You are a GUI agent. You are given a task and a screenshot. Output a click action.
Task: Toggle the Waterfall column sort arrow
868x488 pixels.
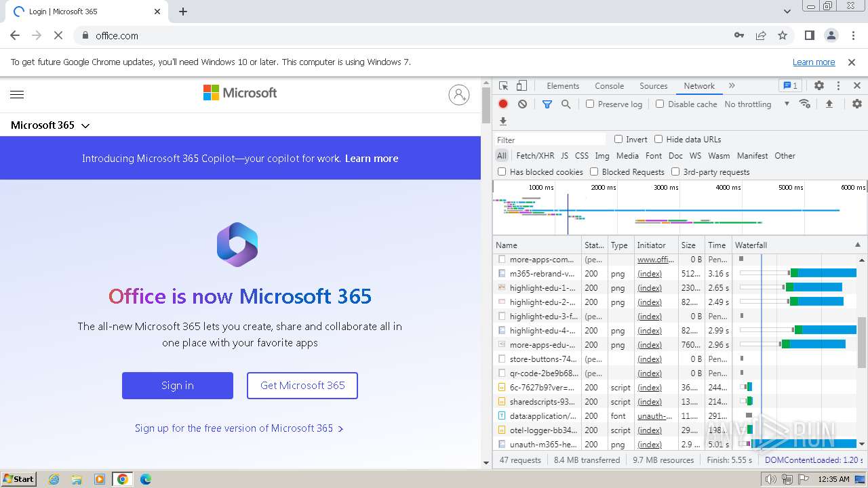857,245
